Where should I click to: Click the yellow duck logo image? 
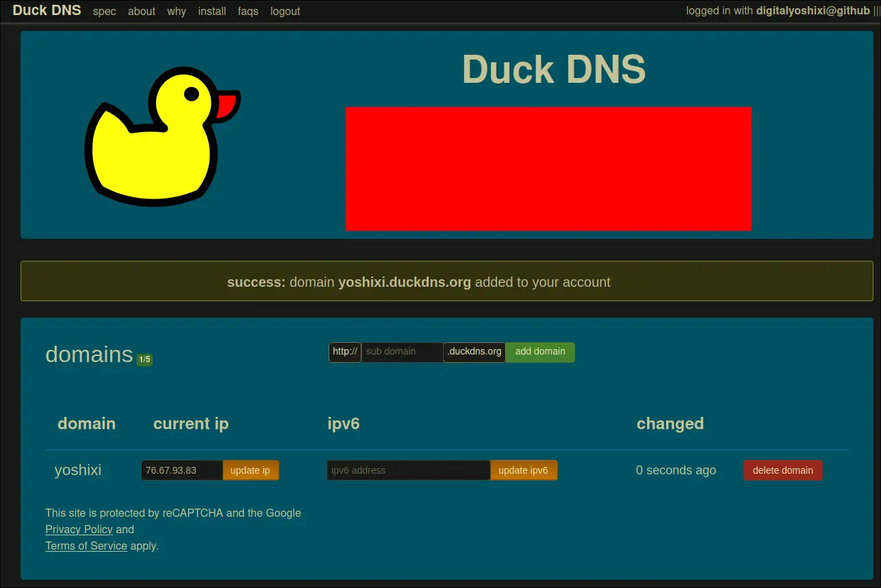click(x=162, y=136)
